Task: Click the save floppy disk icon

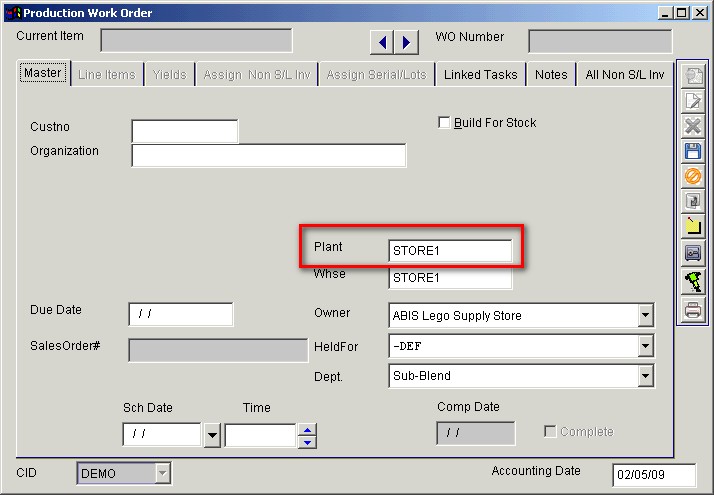Action: 692,151
